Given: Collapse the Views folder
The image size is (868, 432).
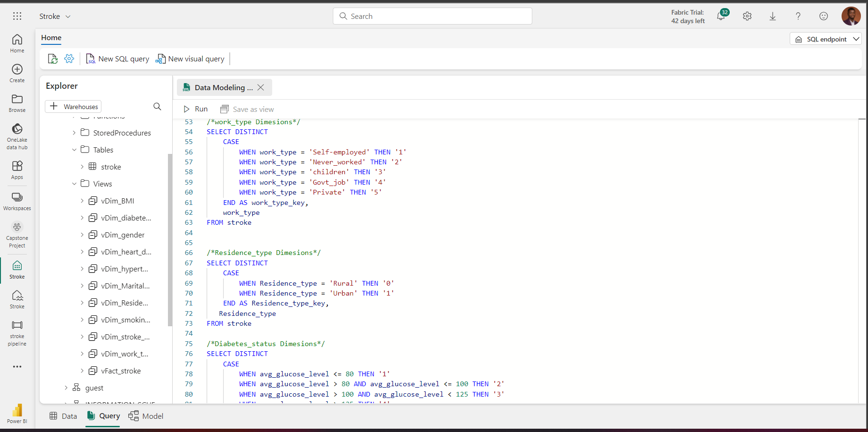Looking at the screenshot, I should tap(74, 183).
